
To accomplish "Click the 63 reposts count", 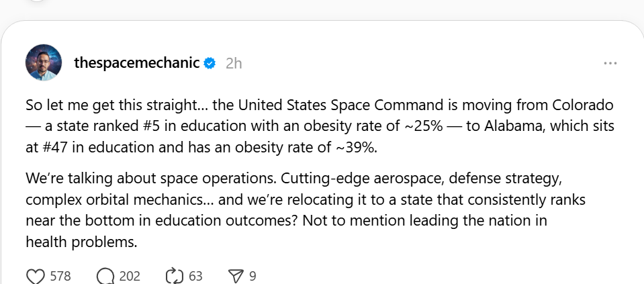I will [x=195, y=276].
